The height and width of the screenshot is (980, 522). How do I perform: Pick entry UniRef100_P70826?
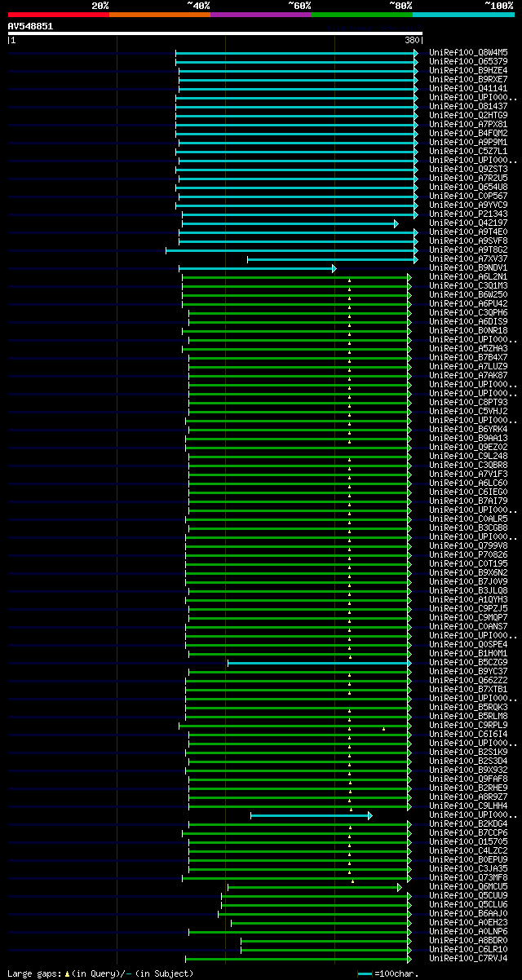[469, 554]
